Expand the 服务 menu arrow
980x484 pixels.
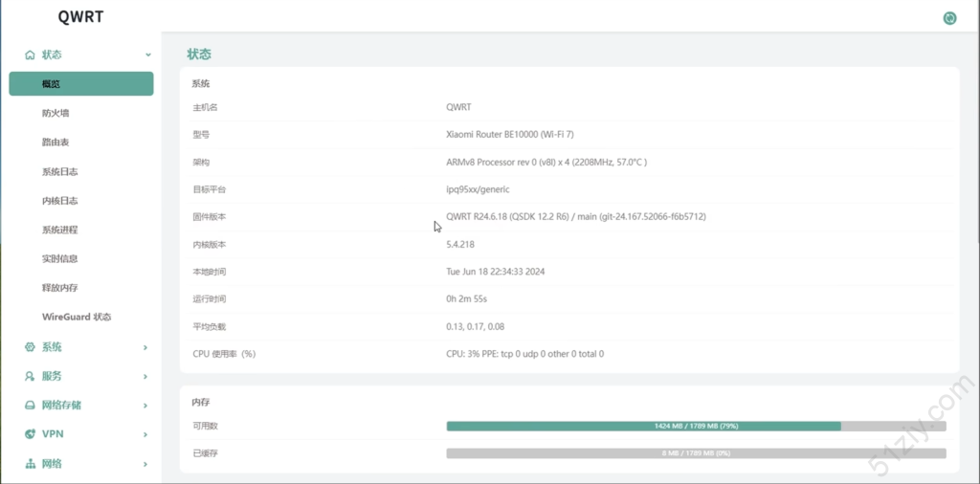[x=145, y=377]
